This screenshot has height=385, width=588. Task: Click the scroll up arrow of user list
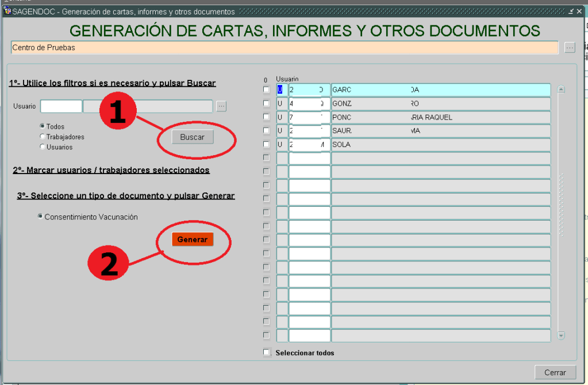tap(562, 90)
